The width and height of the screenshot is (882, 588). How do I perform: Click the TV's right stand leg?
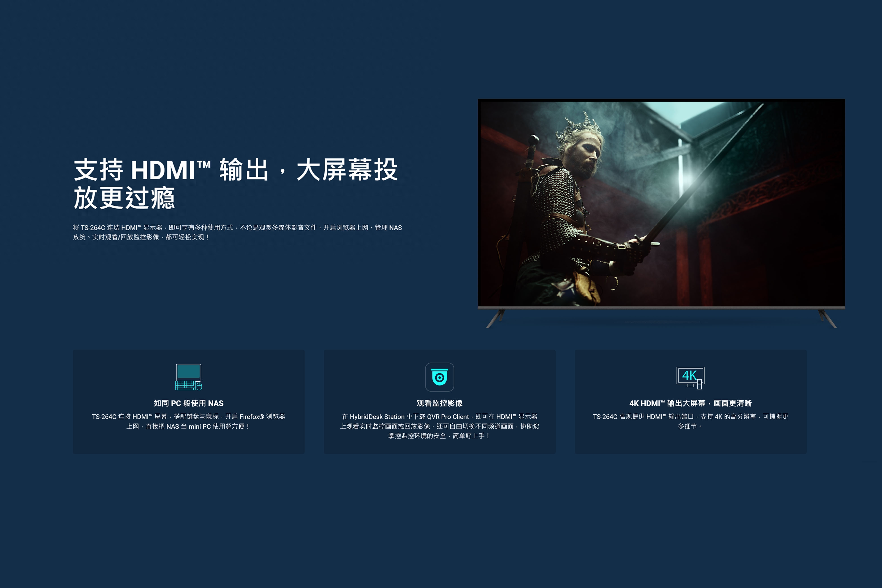point(828,319)
